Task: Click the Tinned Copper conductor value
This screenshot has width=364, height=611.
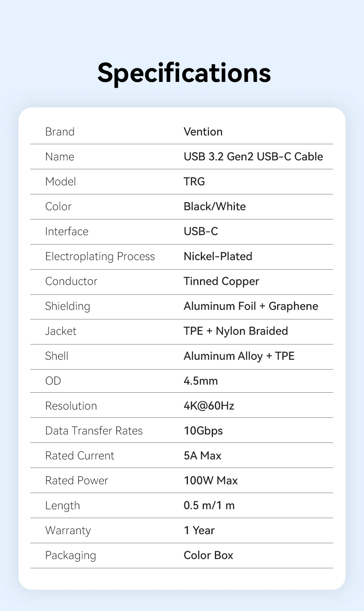Action: 222,281
